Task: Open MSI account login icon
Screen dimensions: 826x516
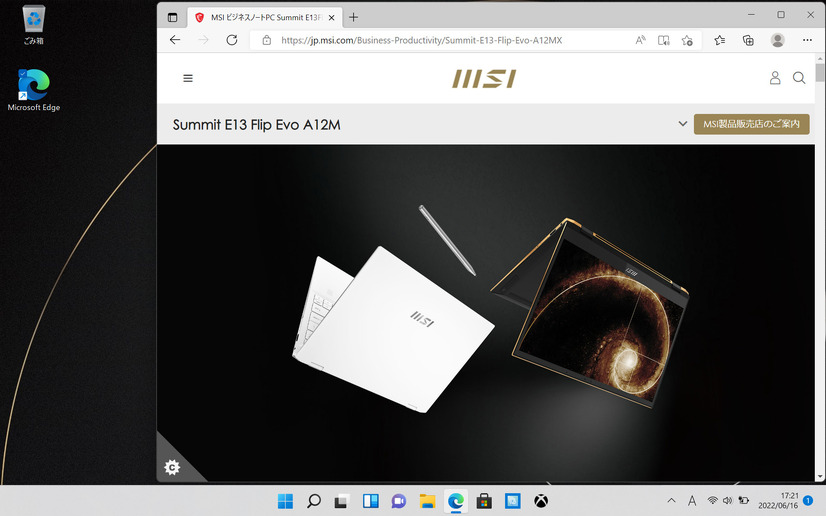Action: tap(775, 78)
